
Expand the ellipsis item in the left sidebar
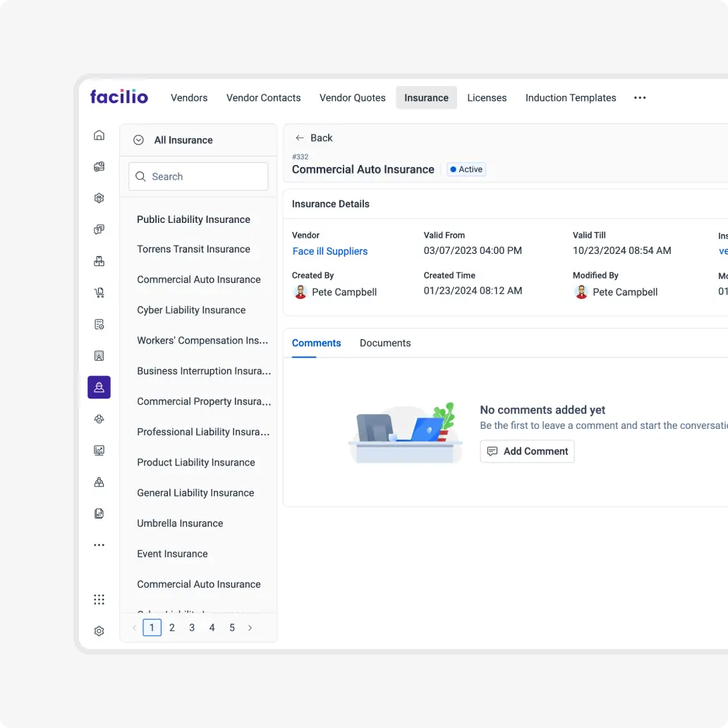pos(99,545)
